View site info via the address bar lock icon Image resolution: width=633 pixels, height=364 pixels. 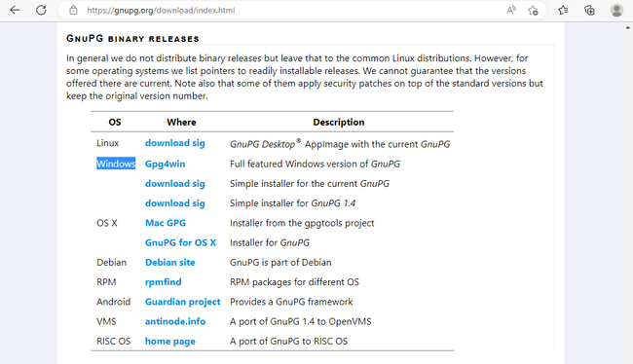pyautogui.click(x=73, y=10)
